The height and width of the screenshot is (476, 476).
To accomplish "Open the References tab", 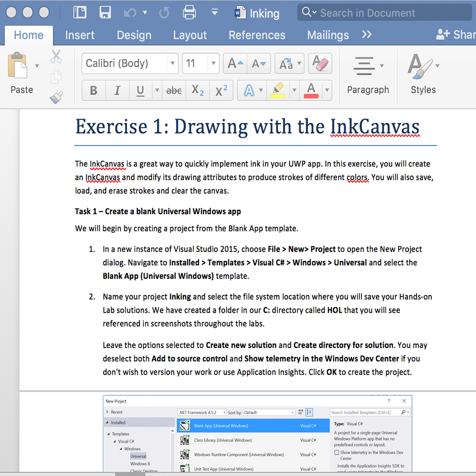I will [x=257, y=35].
